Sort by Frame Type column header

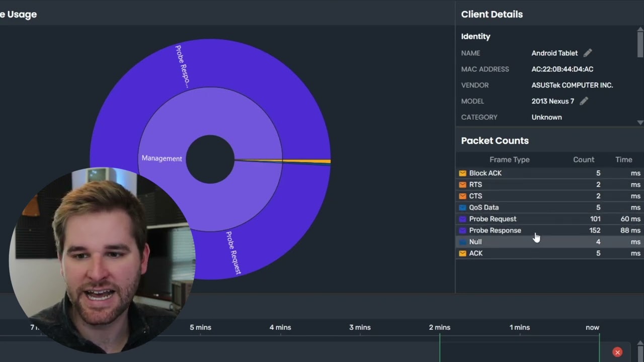pyautogui.click(x=509, y=159)
